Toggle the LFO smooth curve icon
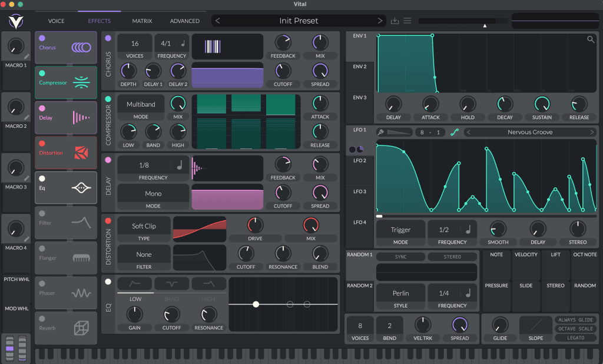603x364 pixels. [455, 133]
